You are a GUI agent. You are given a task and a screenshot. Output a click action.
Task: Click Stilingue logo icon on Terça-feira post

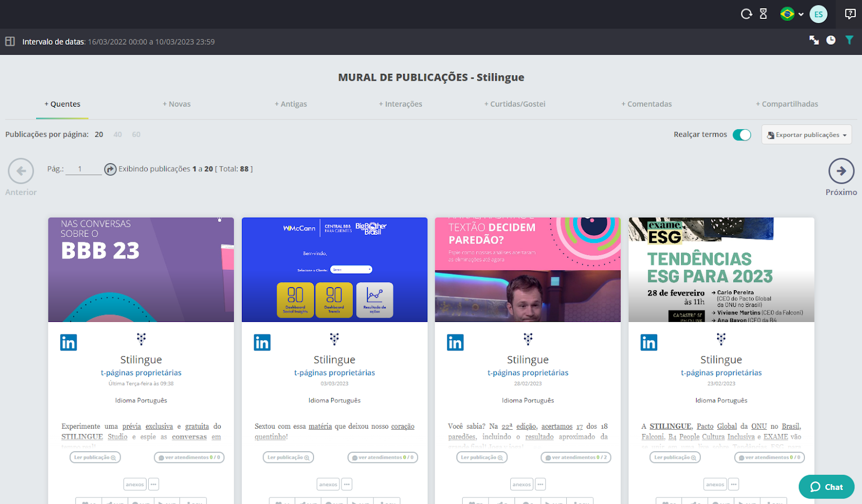[x=141, y=339]
